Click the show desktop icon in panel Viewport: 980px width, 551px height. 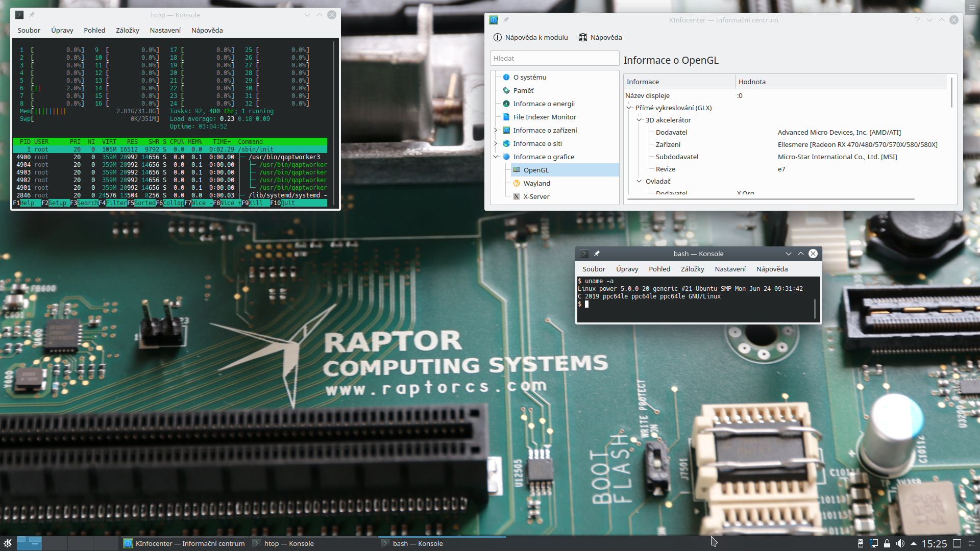(x=957, y=543)
